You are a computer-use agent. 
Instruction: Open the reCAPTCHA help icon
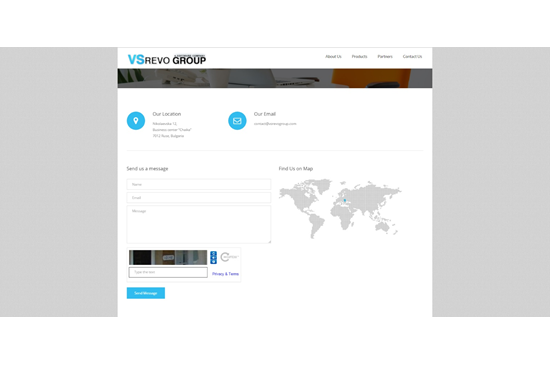213,262
